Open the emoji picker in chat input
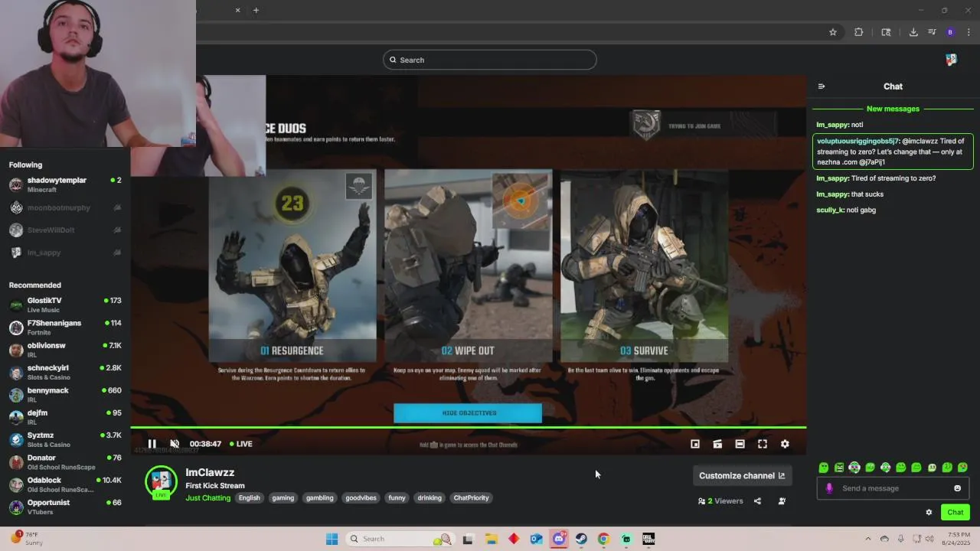 tap(957, 488)
